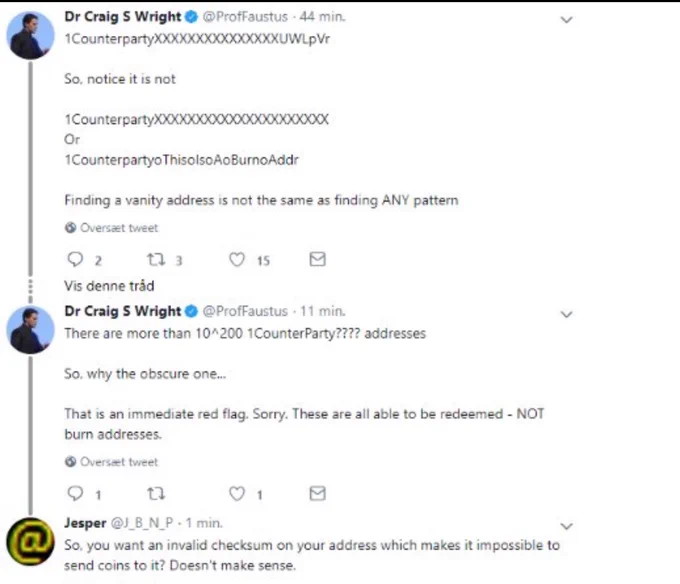Expand the menu chevron on Jesper's tweet

pos(566,526)
